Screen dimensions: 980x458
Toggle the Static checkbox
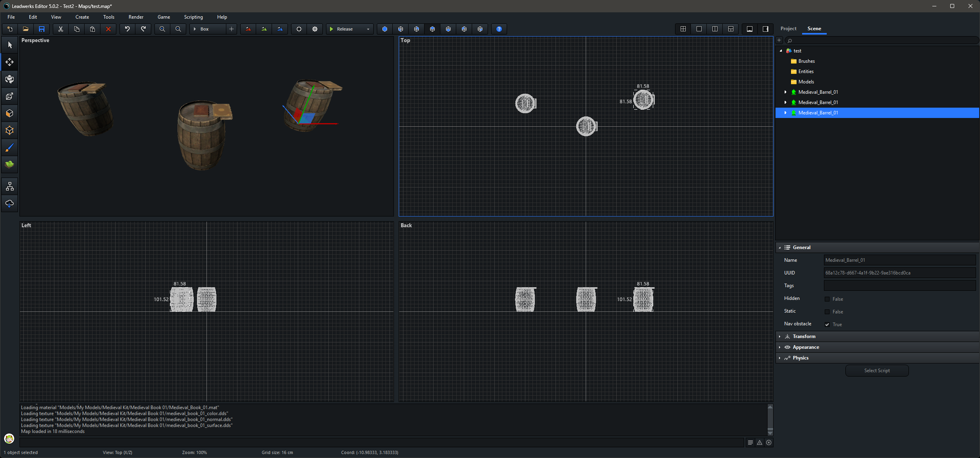tap(827, 312)
